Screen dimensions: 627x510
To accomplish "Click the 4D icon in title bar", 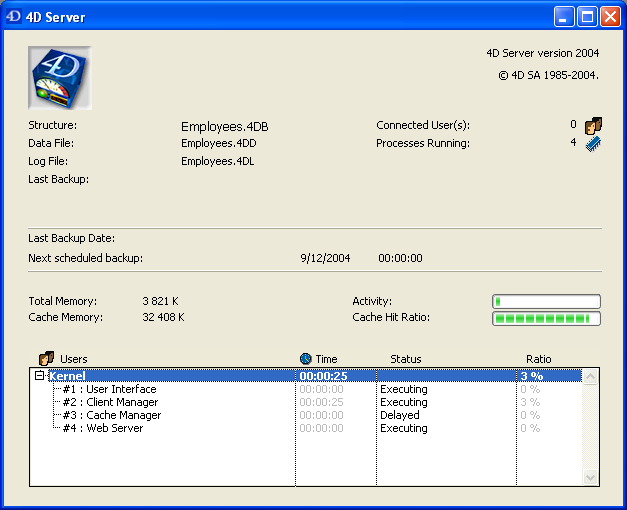I will coord(14,16).
